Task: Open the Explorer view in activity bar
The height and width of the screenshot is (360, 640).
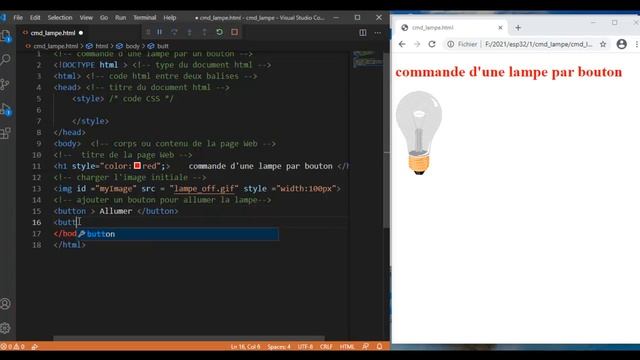Action: pyautogui.click(x=6, y=37)
